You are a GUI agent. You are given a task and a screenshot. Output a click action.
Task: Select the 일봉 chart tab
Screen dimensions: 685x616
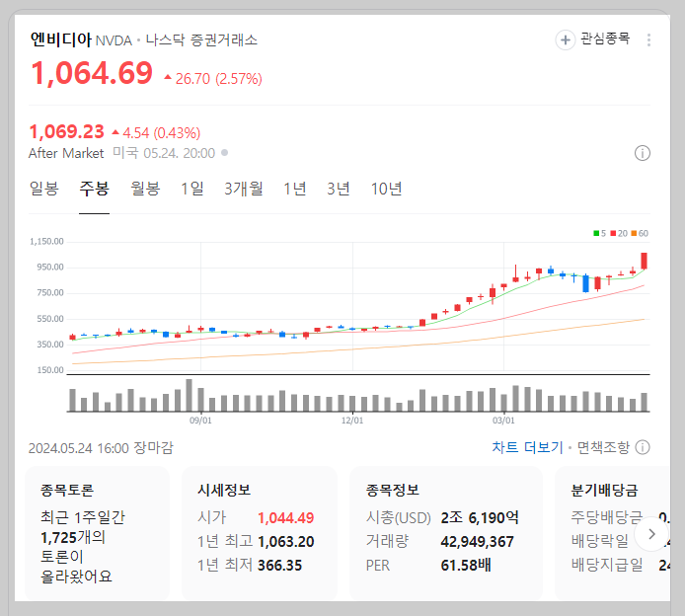point(44,189)
